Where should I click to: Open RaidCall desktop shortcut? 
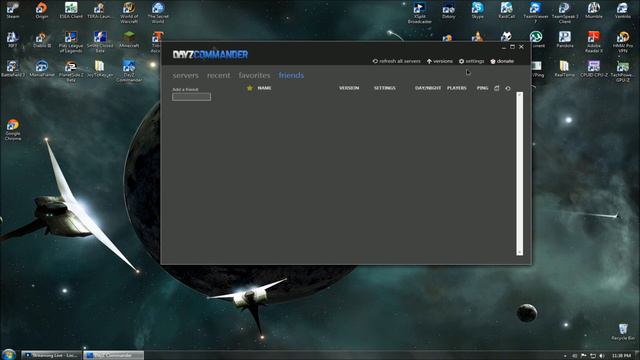(507, 11)
